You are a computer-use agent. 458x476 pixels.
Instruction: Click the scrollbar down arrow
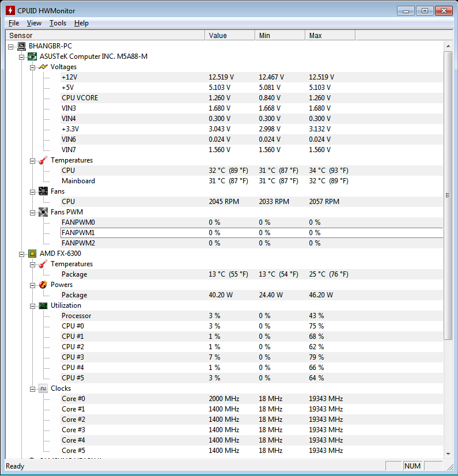448,454
